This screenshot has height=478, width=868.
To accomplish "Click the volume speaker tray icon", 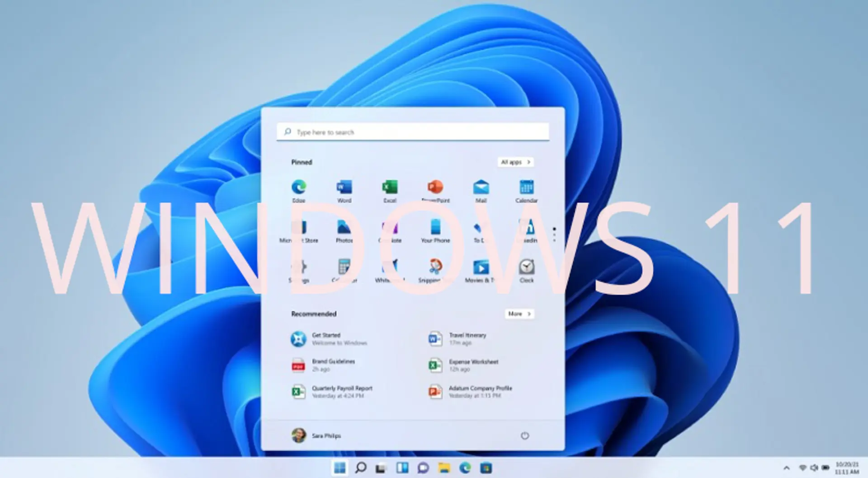I will point(814,468).
